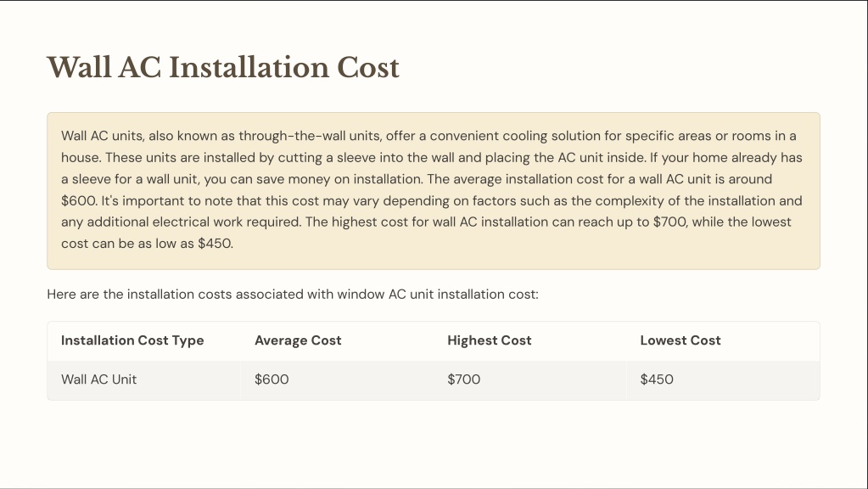Screen dimensions: 868x489
Task: Click '$450.' at the paragraph's end
Action: [x=216, y=244]
